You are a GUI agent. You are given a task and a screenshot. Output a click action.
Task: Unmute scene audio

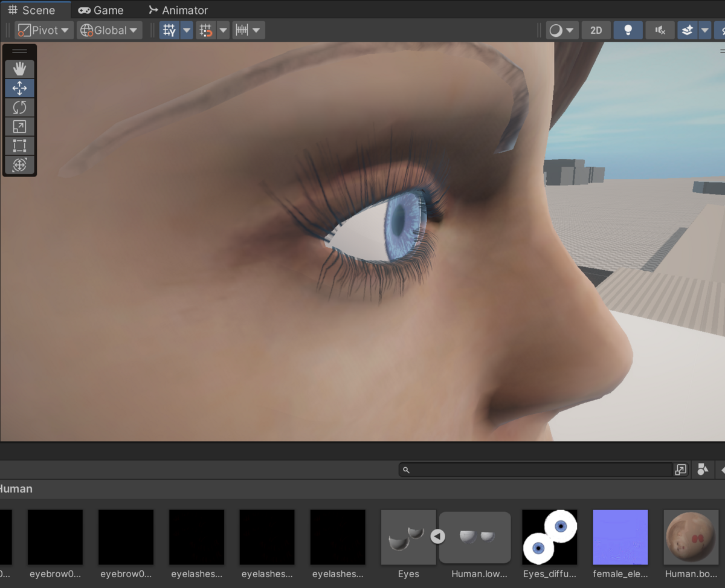[660, 30]
